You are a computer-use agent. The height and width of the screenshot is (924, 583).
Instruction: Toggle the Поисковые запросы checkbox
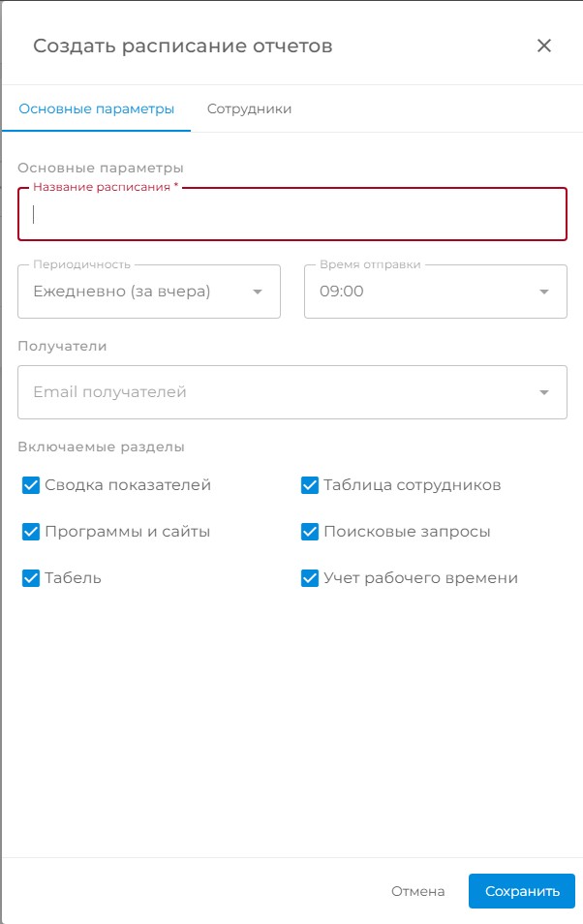(310, 532)
